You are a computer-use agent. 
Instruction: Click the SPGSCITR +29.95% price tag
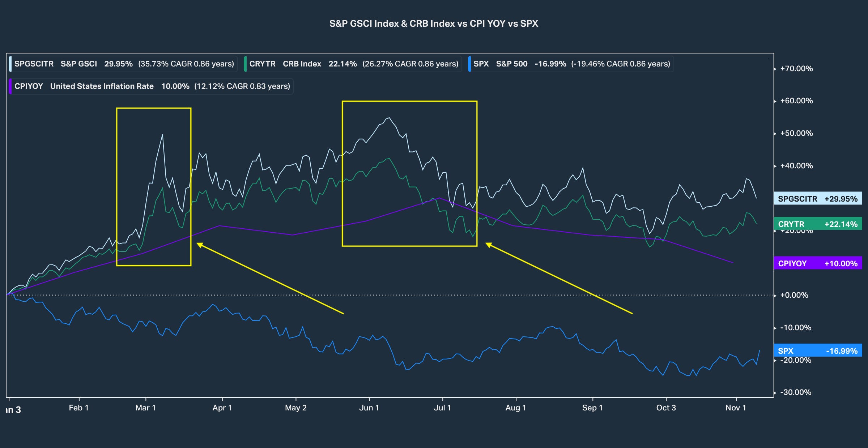(x=817, y=199)
